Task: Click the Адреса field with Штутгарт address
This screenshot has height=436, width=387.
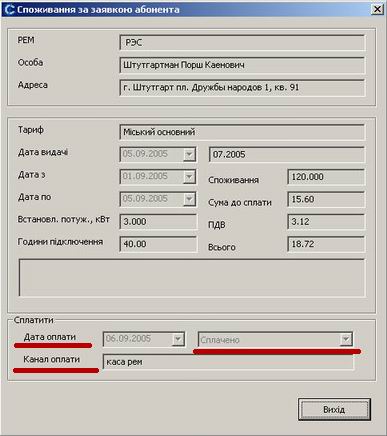Action: (242, 88)
